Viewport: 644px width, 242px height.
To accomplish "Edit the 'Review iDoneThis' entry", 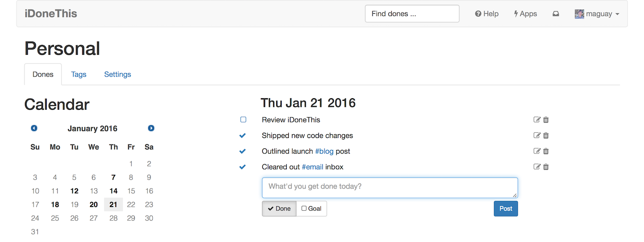I will 537,120.
